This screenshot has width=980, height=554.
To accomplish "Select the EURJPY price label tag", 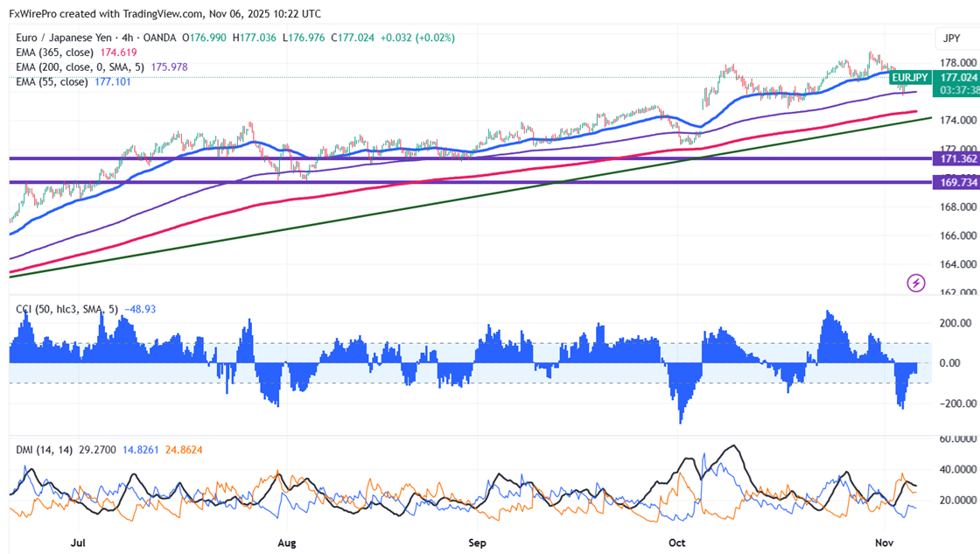I will click(x=909, y=78).
